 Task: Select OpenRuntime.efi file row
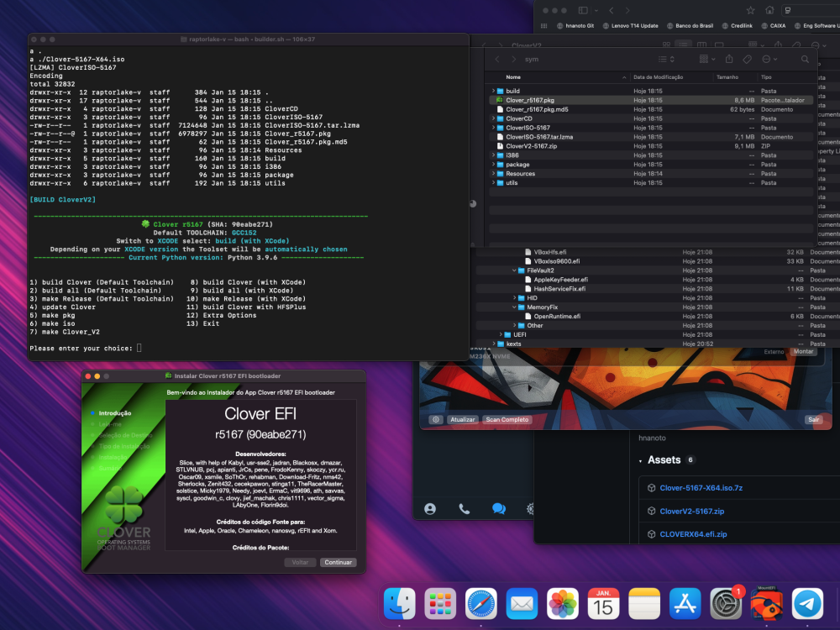[659, 317]
